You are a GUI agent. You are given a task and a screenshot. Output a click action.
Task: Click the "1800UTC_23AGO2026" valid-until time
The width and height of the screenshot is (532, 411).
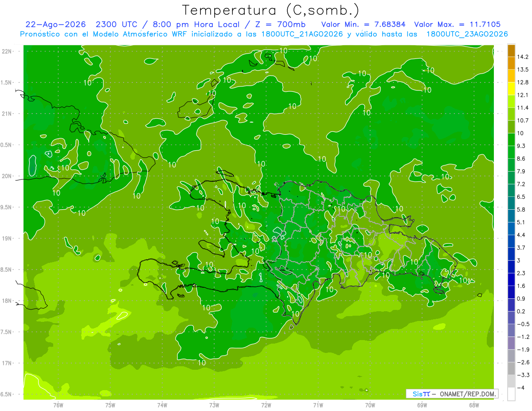coord(467,34)
